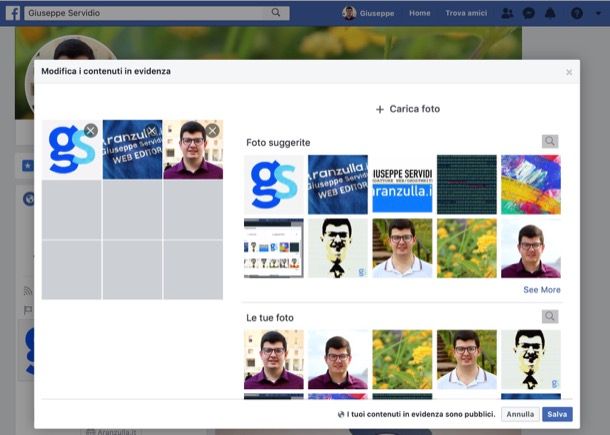This screenshot has width=610, height=435.
Task: Click the Annulla button
Action: (x=520, y=414)
